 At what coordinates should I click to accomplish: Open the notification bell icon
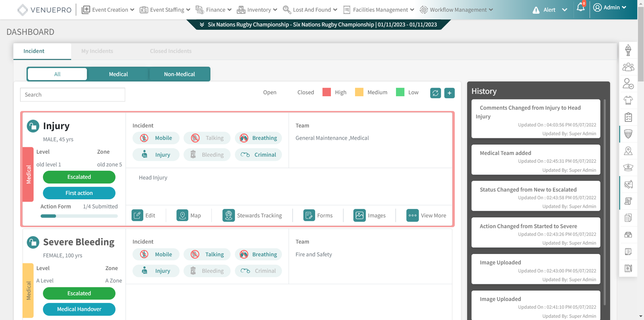click(x=580, y=8)
